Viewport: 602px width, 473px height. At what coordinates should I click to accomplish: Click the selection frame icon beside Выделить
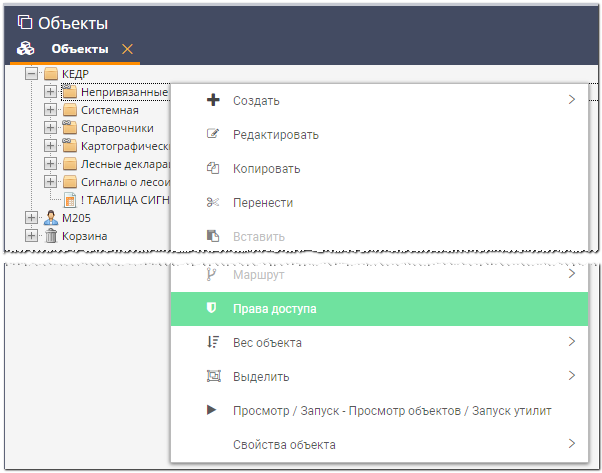pyautogui.click(x=212, y=377)
